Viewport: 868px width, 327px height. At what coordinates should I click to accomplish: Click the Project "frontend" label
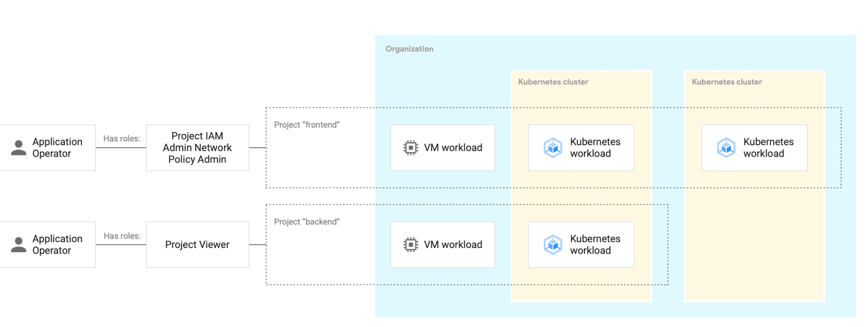(x=307, y=125)
